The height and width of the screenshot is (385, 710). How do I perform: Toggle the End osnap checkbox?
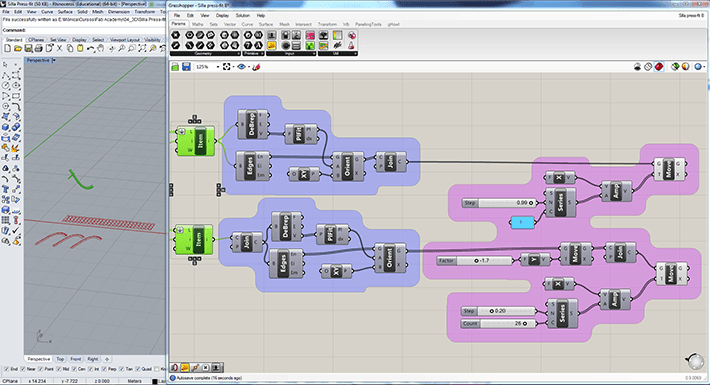7,369
